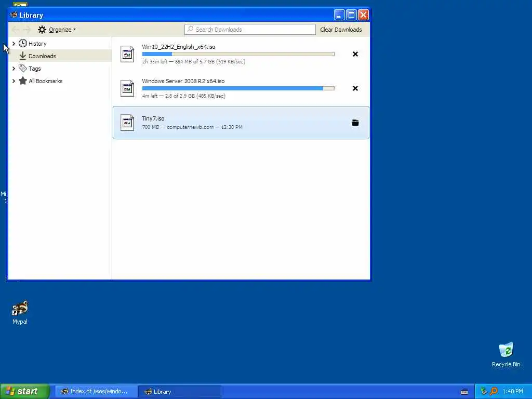Click the network tray icon
The width and height of the screenshot is (532, 399).
[484, 391]
